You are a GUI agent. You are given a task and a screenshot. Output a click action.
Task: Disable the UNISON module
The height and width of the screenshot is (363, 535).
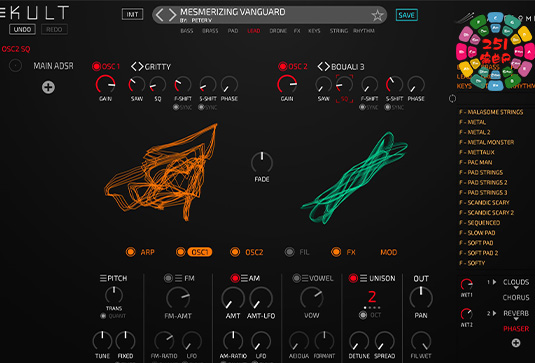coord(353,278)
